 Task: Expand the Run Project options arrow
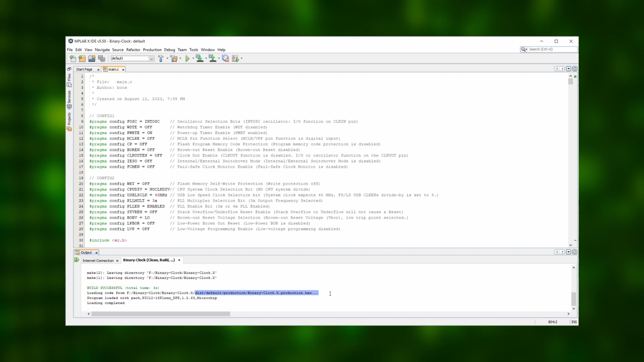(x=193, y=58)
